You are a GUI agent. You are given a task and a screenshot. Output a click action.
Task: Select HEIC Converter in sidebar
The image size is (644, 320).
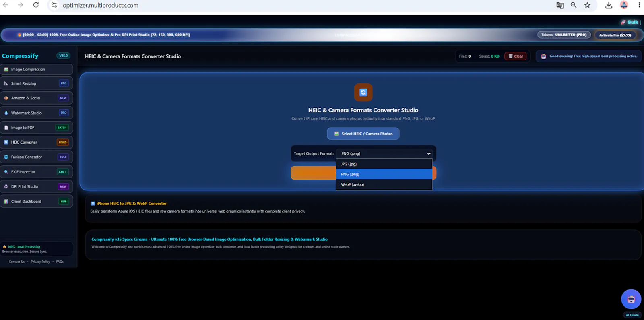[37, 142]
